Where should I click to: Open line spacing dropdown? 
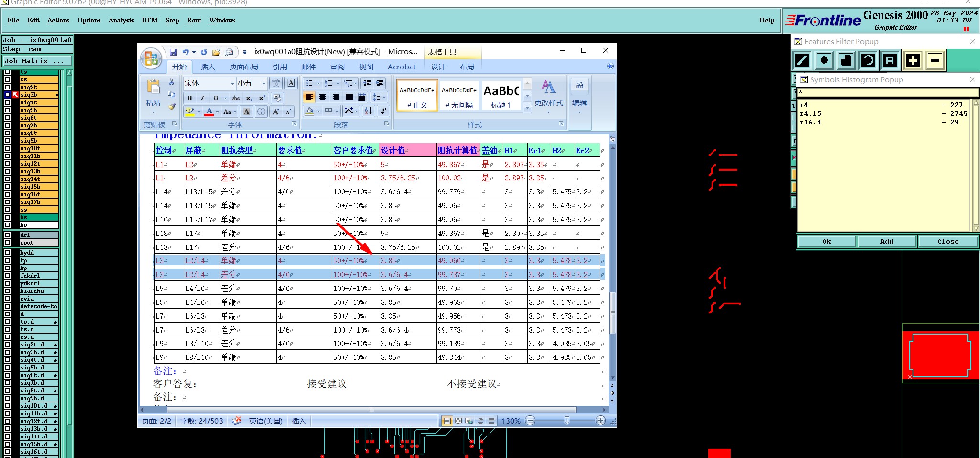coord(379,97)
